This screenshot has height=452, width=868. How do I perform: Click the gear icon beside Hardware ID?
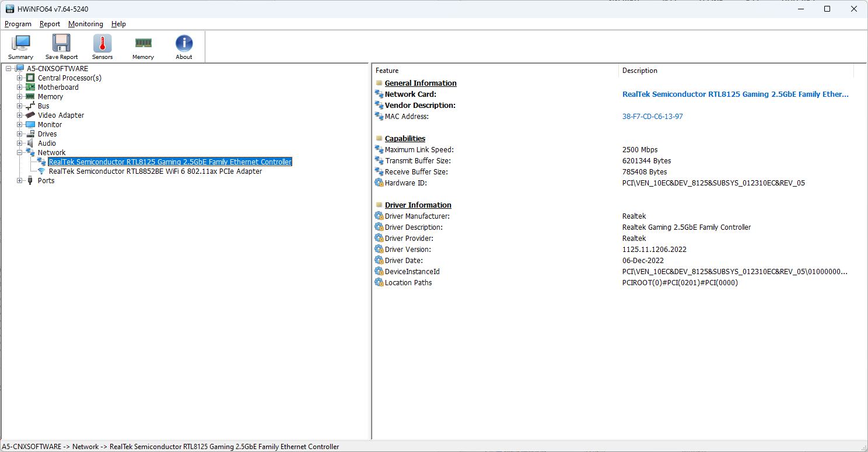pyautogui.click(x=379, y=183)
